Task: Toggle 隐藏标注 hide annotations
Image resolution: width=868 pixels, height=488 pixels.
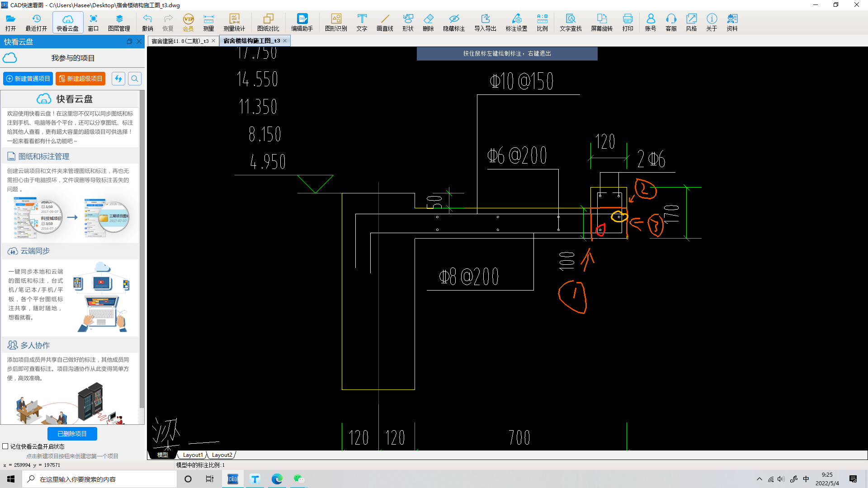Action: 454,22
